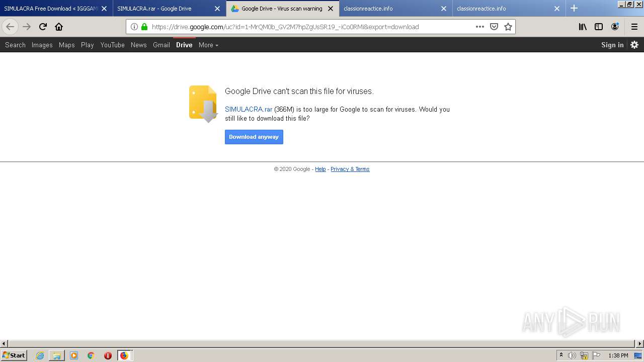Screen dimensions: 644x362
Task: Click the Action Center flag icon
Action: pos(596,355)
